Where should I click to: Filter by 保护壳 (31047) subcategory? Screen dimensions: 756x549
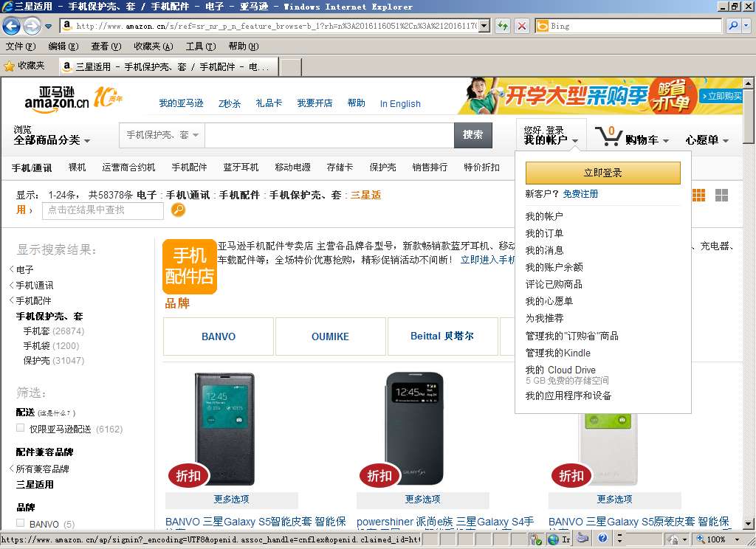[x=53, y=361]
